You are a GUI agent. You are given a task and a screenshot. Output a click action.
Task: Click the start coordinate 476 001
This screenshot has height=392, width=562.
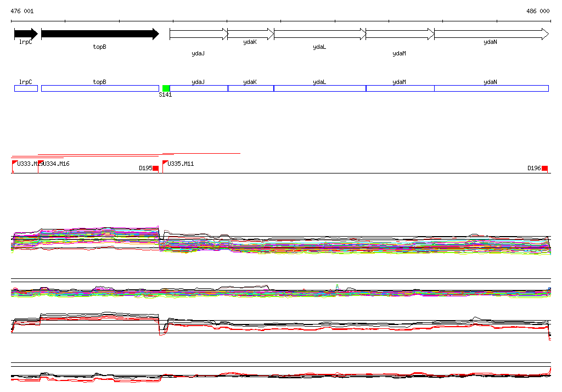22,11
